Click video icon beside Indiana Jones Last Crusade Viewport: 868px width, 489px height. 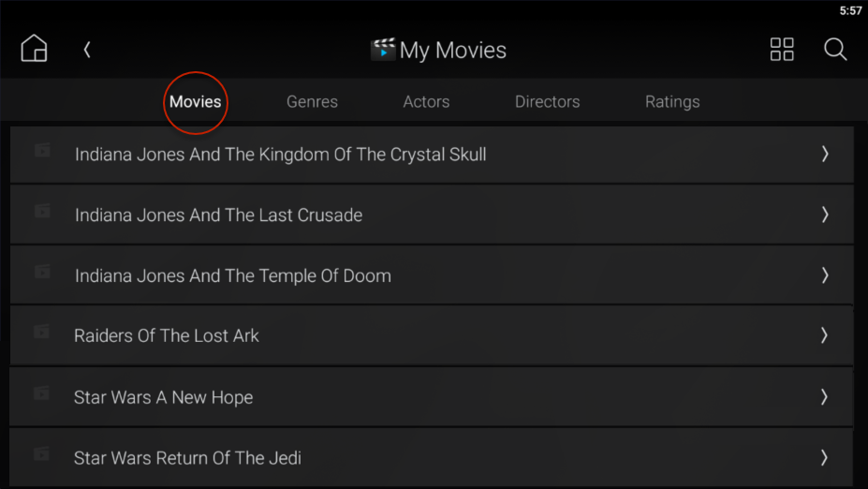(43, 211)
